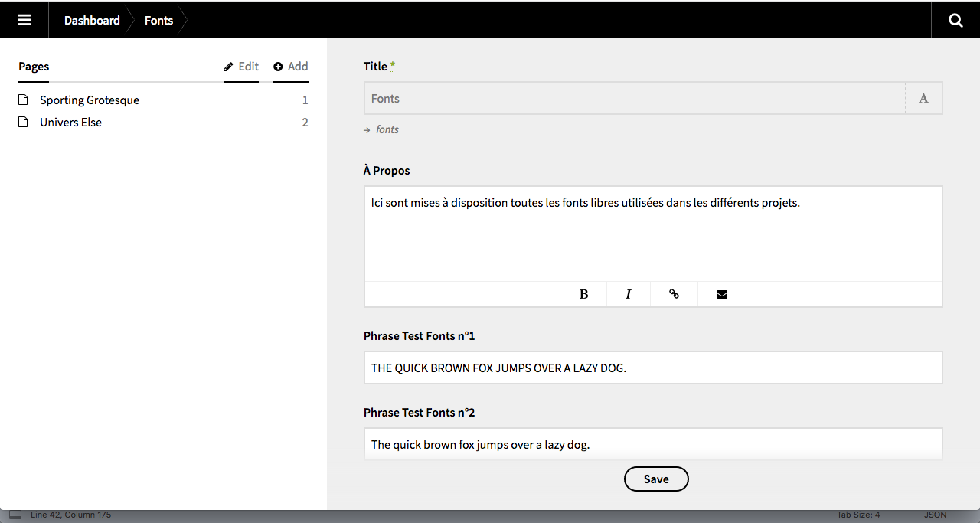
Task: Click Edit in the Pages panel
Action: pos(241,67)
